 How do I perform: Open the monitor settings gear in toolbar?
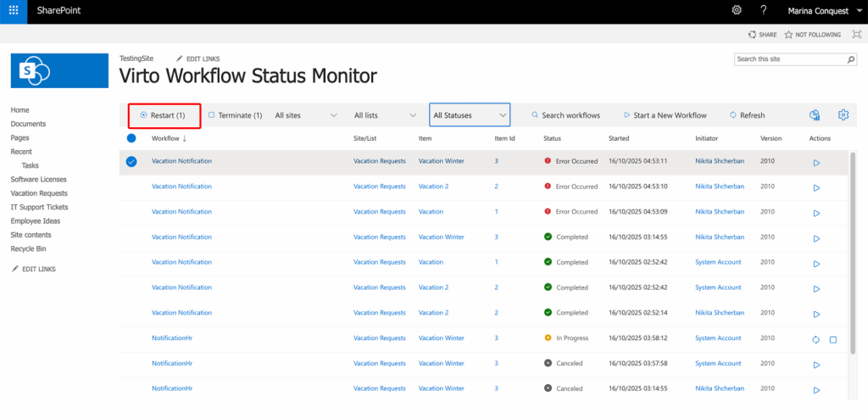click(843, 114)
